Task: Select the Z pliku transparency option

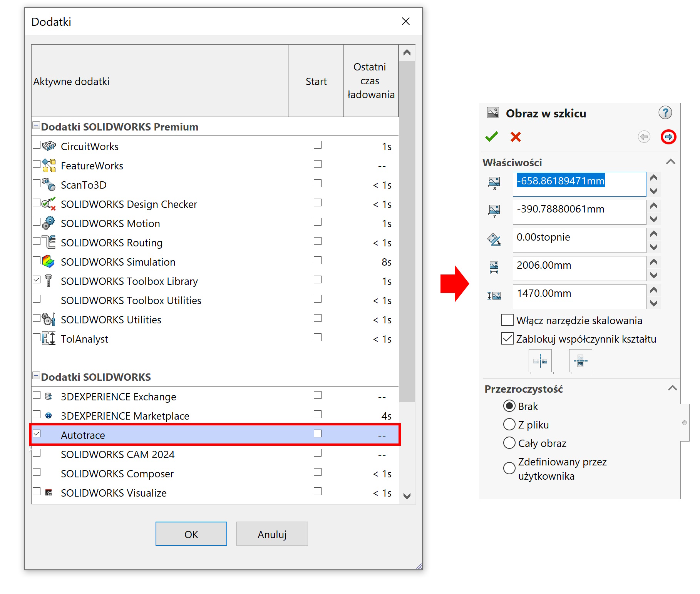Action: [509, 424]
